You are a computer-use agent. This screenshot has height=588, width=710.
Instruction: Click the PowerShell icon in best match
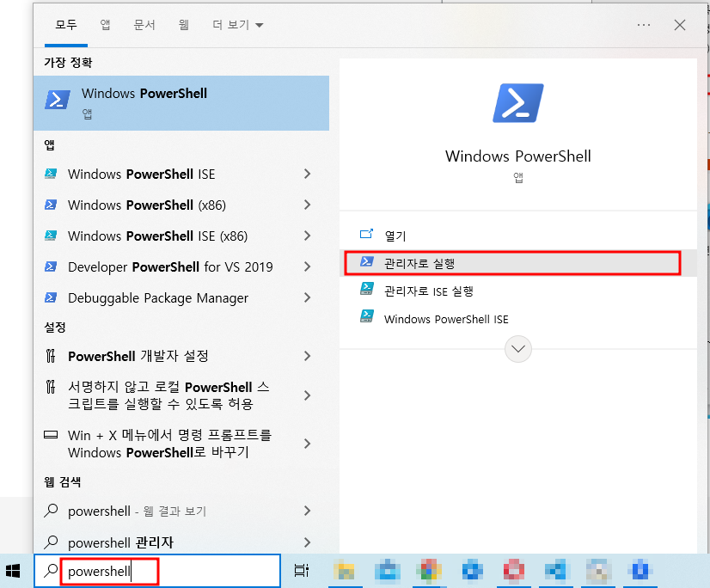pyautogui.click(x=57, y=100)
